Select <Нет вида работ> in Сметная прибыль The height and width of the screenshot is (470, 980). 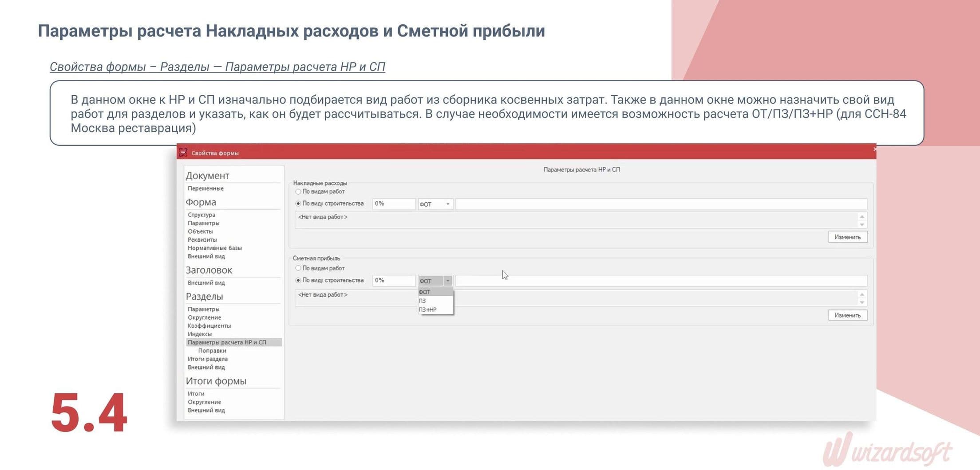(323, 294)
